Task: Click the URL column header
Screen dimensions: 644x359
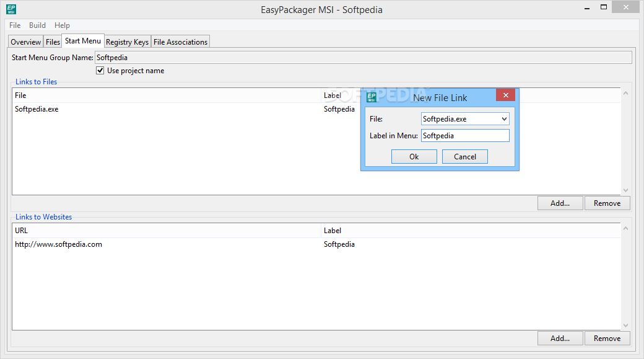Action: click(x=167, y=231)
